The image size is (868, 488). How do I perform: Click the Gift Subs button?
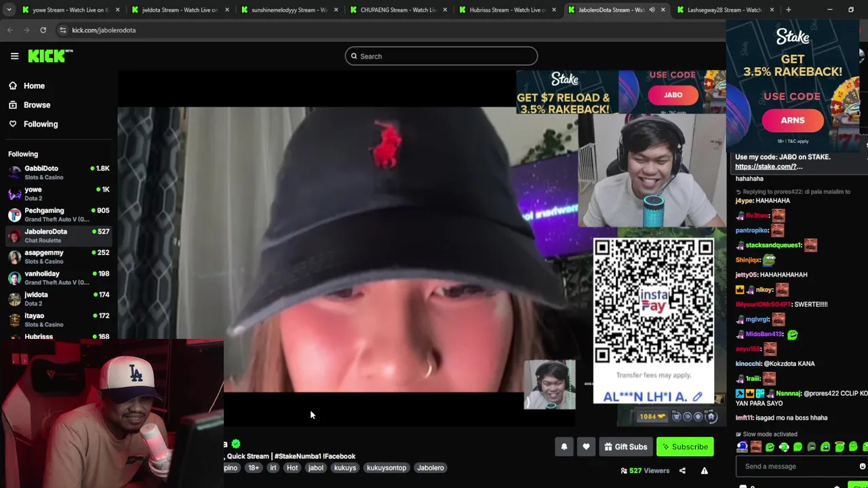click(625, 447)
